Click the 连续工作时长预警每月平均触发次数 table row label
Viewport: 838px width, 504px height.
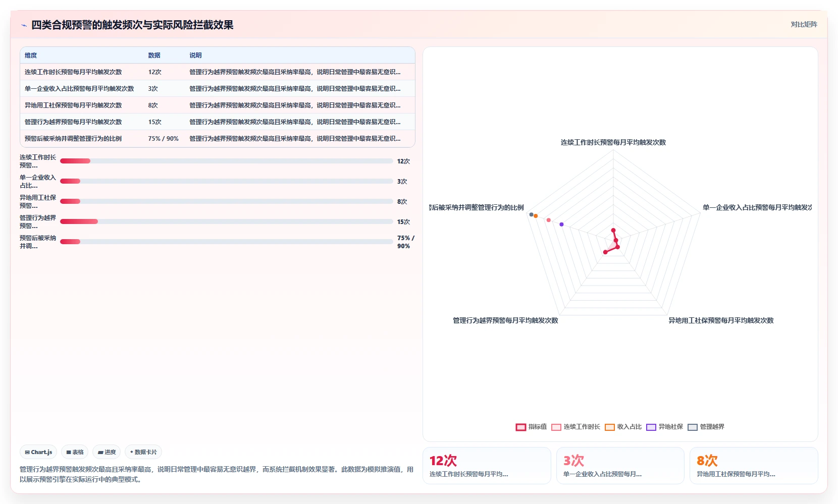point(73,72)
